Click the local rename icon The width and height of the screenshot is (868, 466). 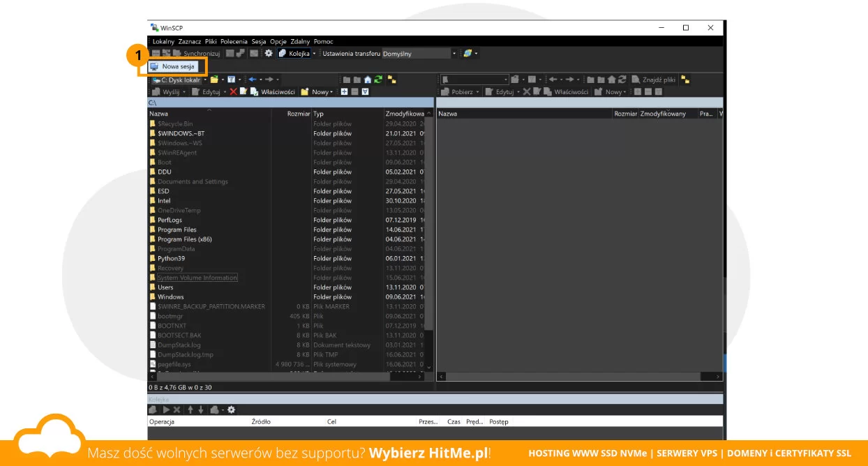244,91
